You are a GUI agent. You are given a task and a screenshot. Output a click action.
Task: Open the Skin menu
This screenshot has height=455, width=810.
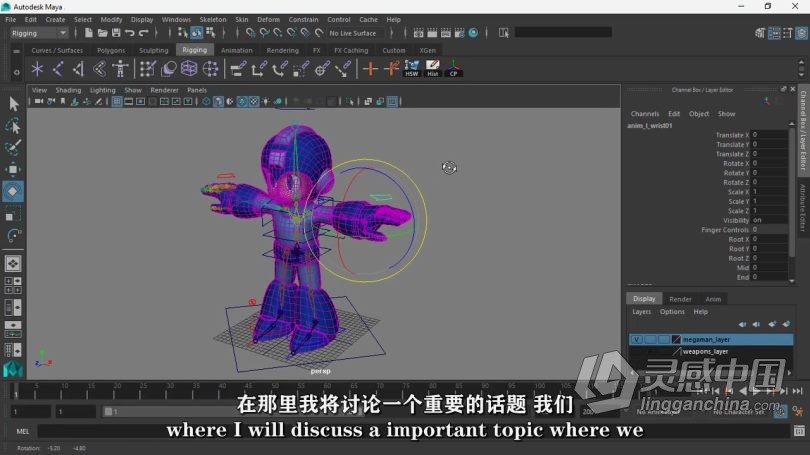point(242,20)
